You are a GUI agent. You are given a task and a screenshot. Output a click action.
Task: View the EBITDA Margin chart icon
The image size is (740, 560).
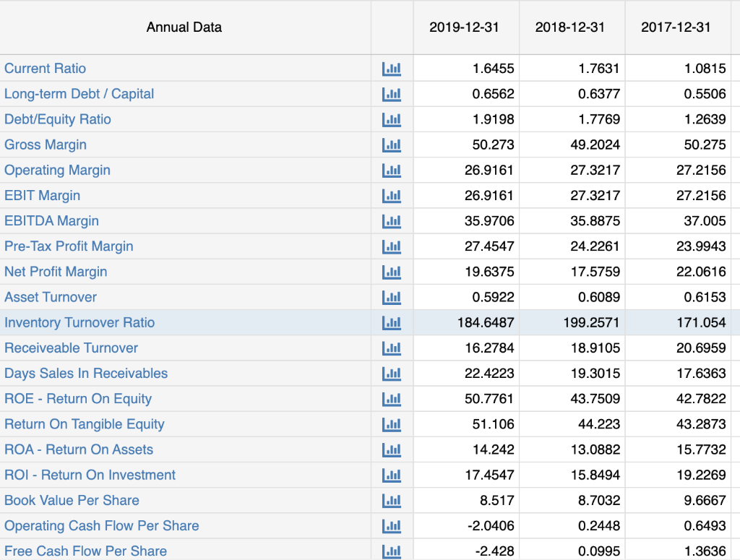coord(392,221)
